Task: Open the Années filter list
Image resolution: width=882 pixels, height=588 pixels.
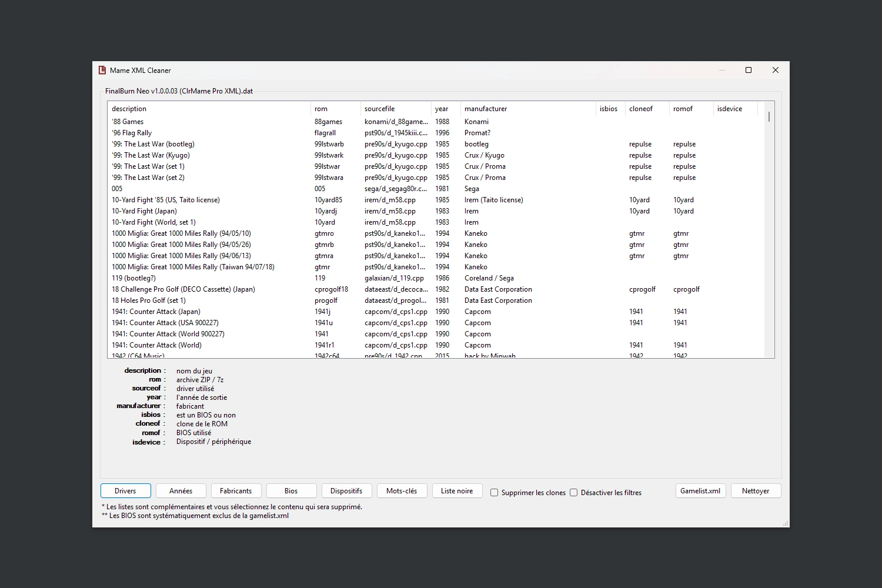Action: pyautogui.click(x=181, y=491)
